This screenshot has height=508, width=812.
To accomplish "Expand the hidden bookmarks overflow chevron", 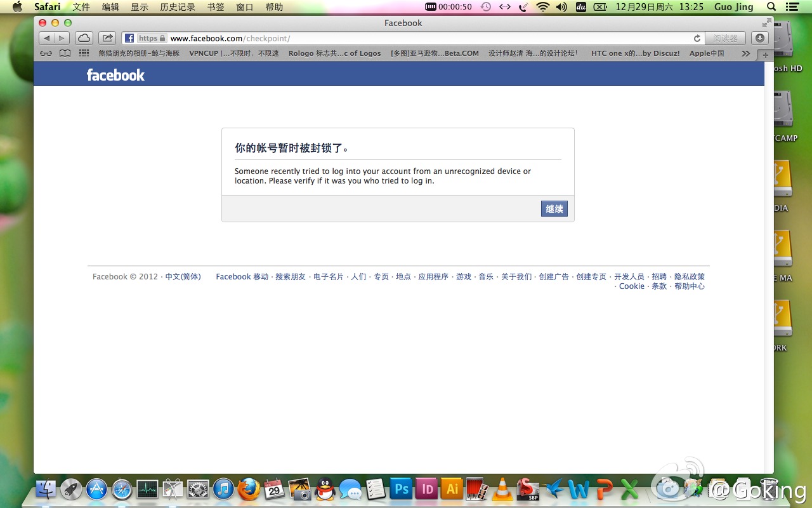I will coord(745,53).
